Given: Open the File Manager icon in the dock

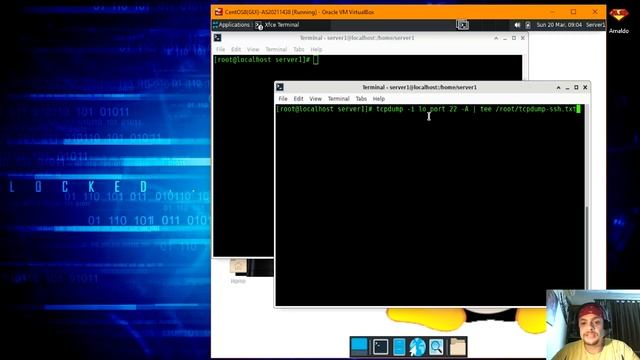Looking at the screenshot, I should click(399, 347).
